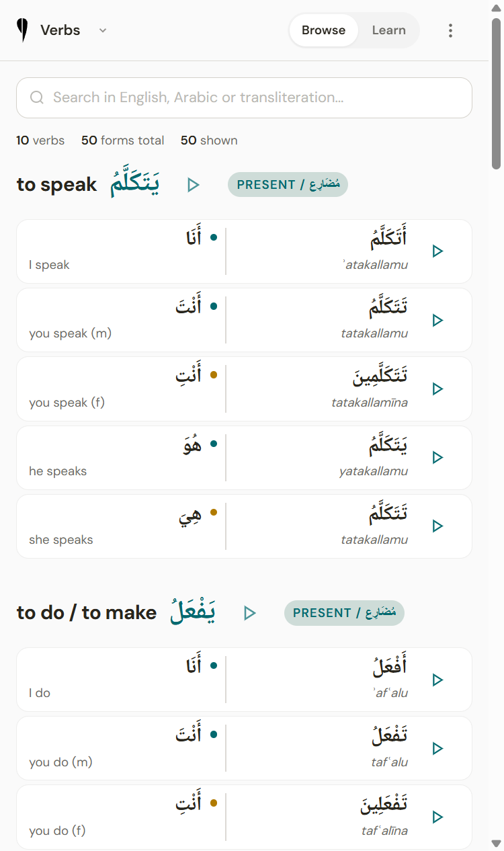Play pronunciation of tafʿalīna
The height and width of the screenshot is (851, 504).
[437, 817]
